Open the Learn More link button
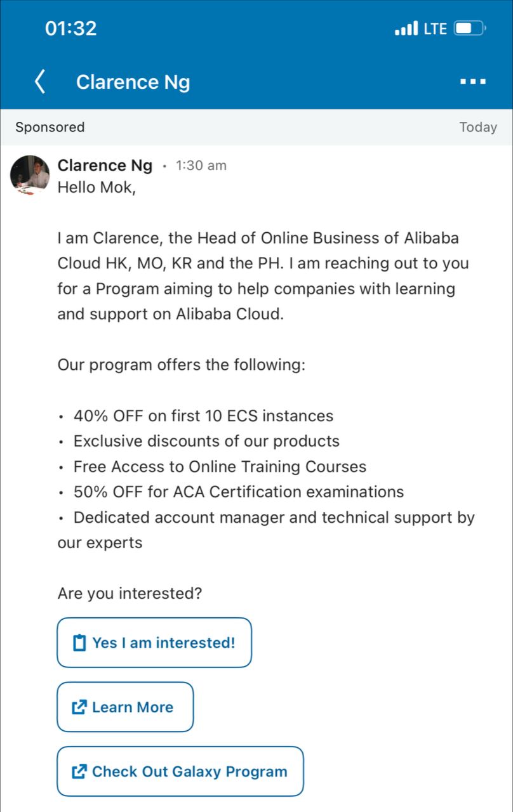Viewport: 513px width, 812px height. tap(125, 707)
